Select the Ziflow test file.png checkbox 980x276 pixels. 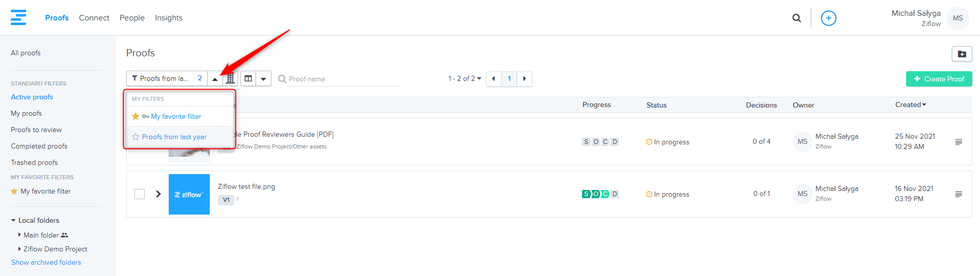[x=139, y=194]
